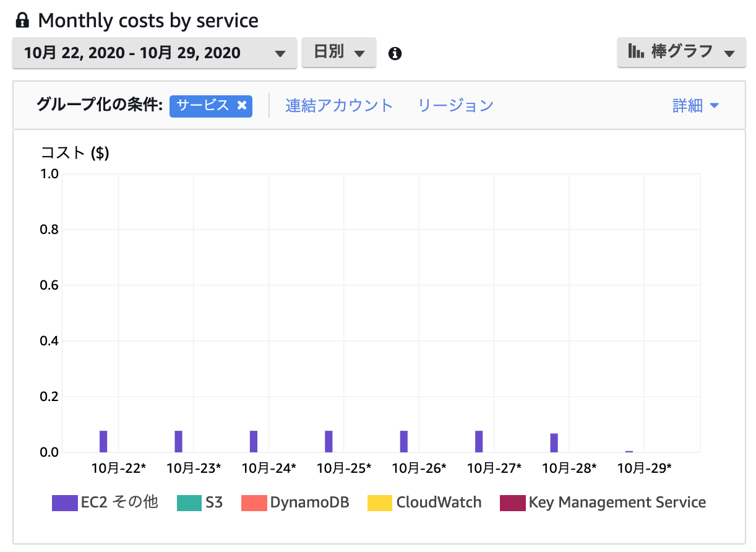Select 連結アカウント grouping option
Screen dimensions: 756x552
click(339, 106)
